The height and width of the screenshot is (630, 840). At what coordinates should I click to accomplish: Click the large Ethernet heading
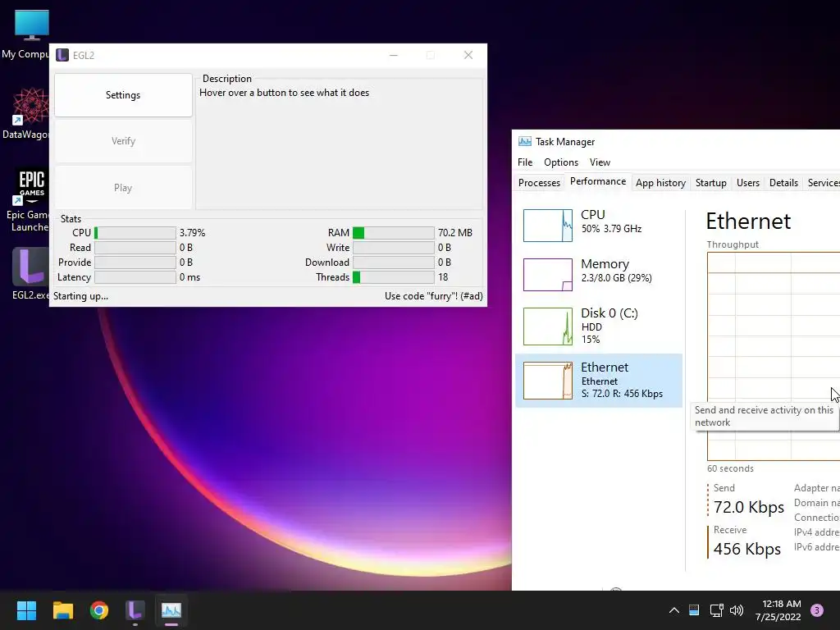click(x=748, y=221)
